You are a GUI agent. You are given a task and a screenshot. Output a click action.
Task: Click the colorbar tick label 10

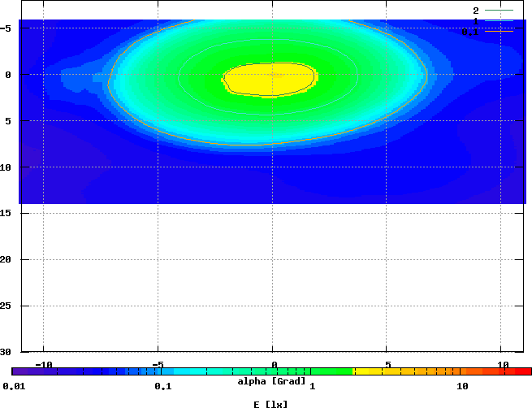463,386
